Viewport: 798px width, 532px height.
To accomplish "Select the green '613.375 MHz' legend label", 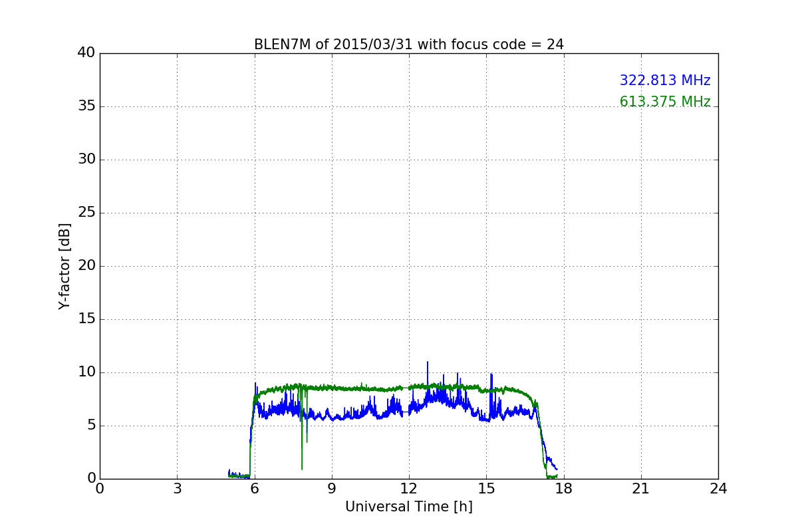I will 665,102.
